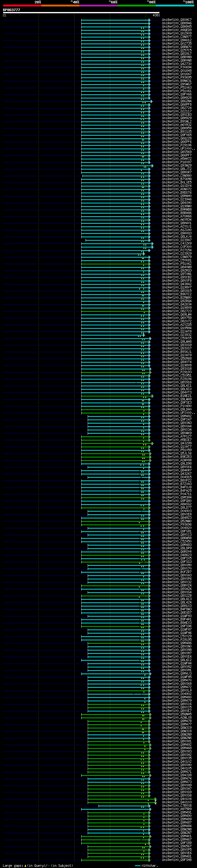Select hit label UniRef100_P27154
Viewport: 197px width, 868px height.
(x=176, y=250)
